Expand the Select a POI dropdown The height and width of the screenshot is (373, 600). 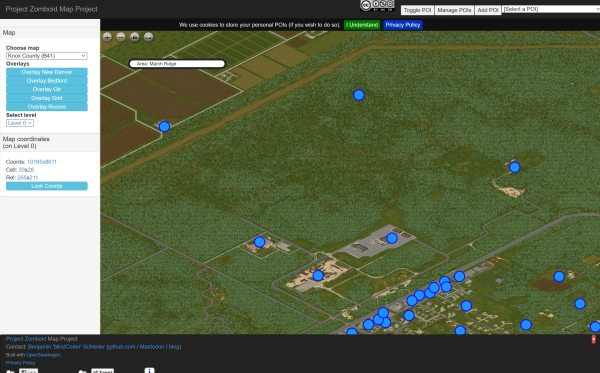[551, 9]
